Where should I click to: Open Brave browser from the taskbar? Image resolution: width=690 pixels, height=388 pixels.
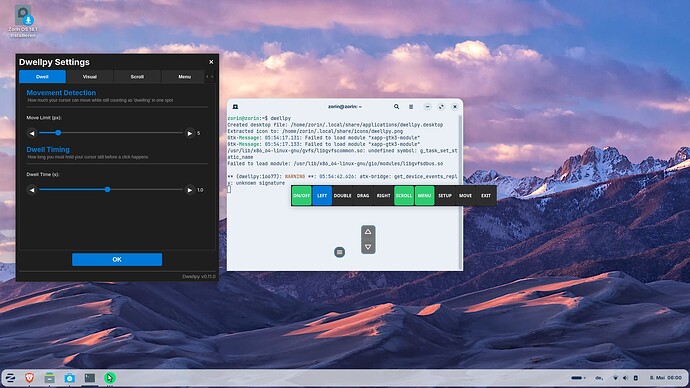[29, 377]
